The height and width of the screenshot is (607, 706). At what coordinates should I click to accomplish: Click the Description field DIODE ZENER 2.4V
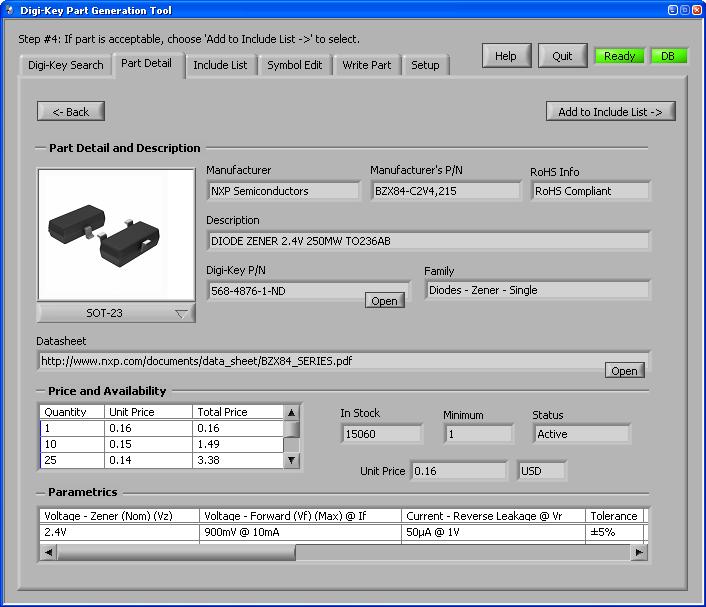coord(428,241)
